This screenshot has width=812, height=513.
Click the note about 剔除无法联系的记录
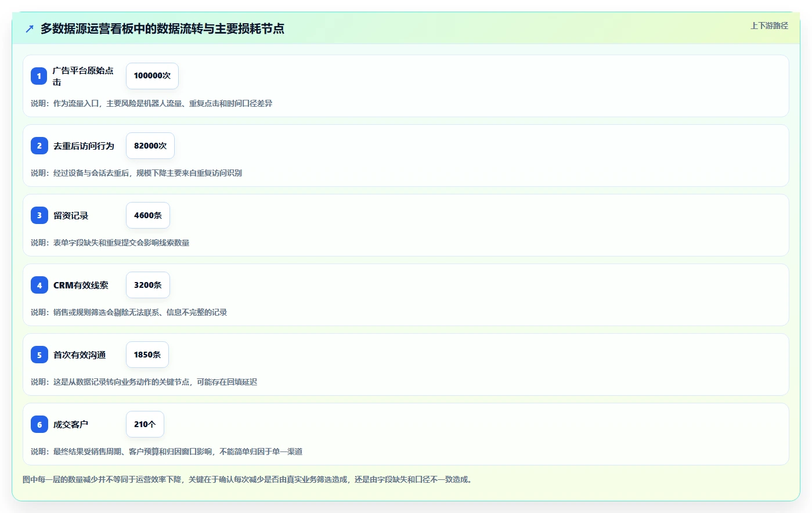[129, 312]
